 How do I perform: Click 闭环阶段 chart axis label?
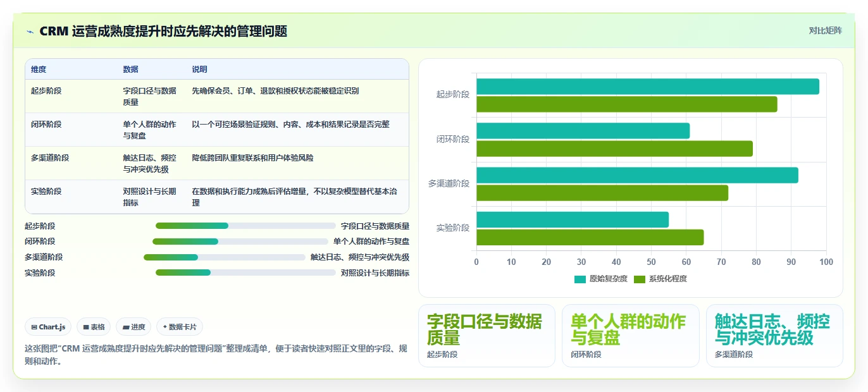pos(453,139)
